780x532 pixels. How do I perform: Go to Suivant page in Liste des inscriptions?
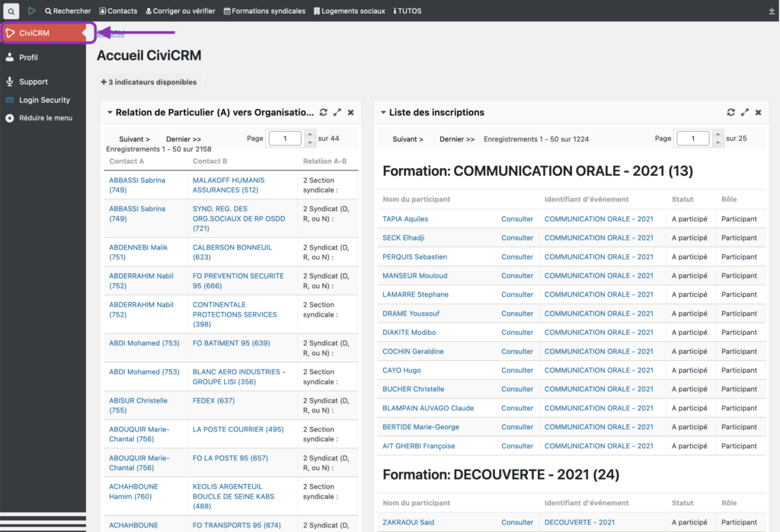click(408, 139)
